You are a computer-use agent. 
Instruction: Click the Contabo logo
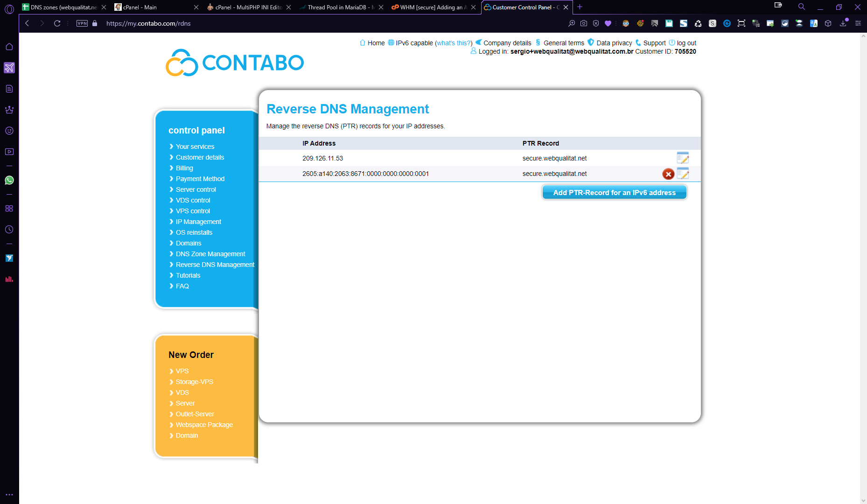235,63
